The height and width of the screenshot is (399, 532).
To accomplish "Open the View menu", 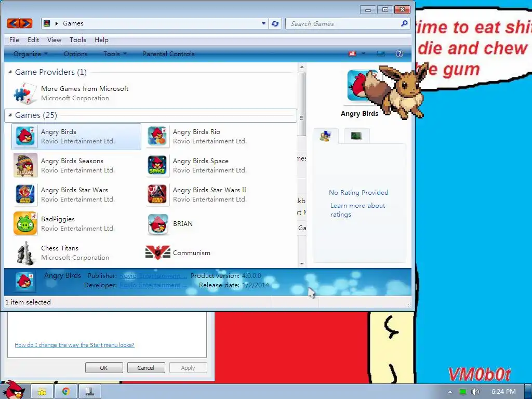I will [x=54, y=39].
